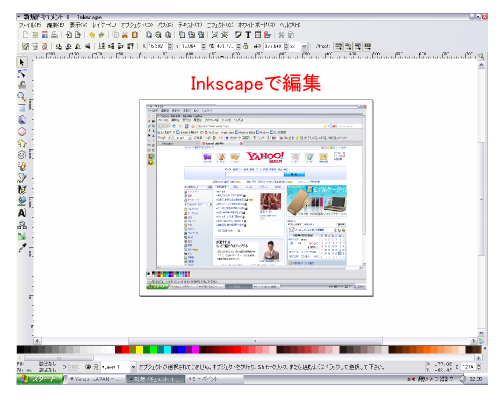This screenshot has width=500, height=400.
Task: Pick the yellow palette swatch
Action: tap(139, 349)
